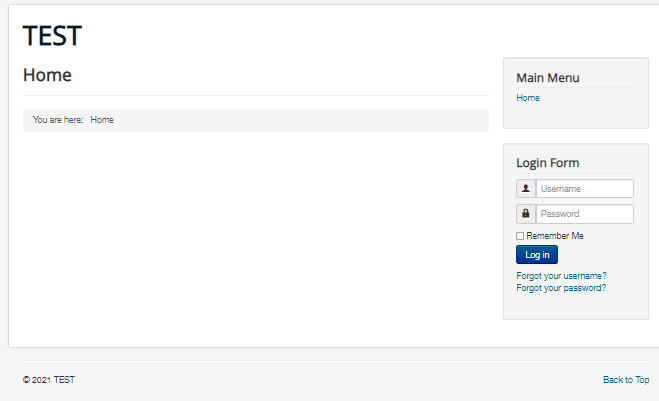Open the Forgot your password link

coord(561,288)
